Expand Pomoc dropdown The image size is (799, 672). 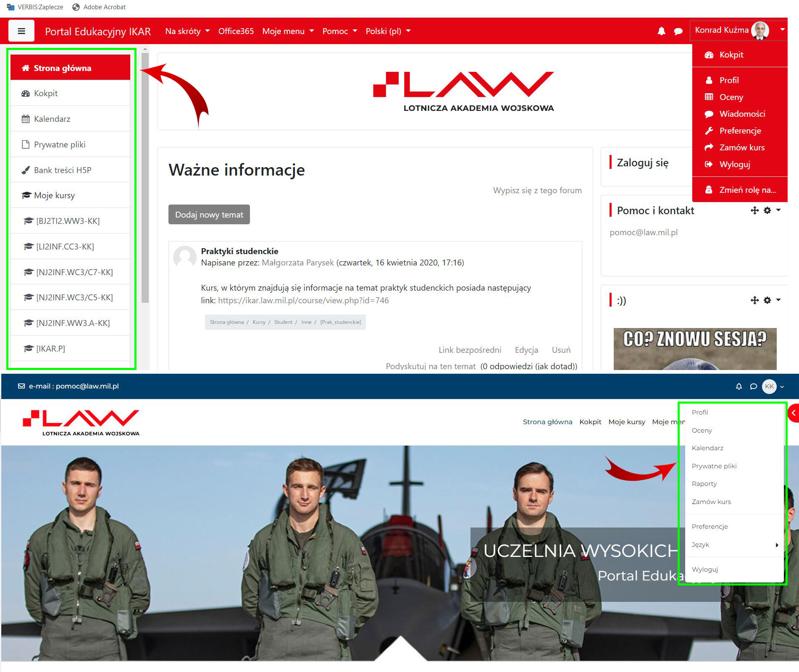click(340, 31)
